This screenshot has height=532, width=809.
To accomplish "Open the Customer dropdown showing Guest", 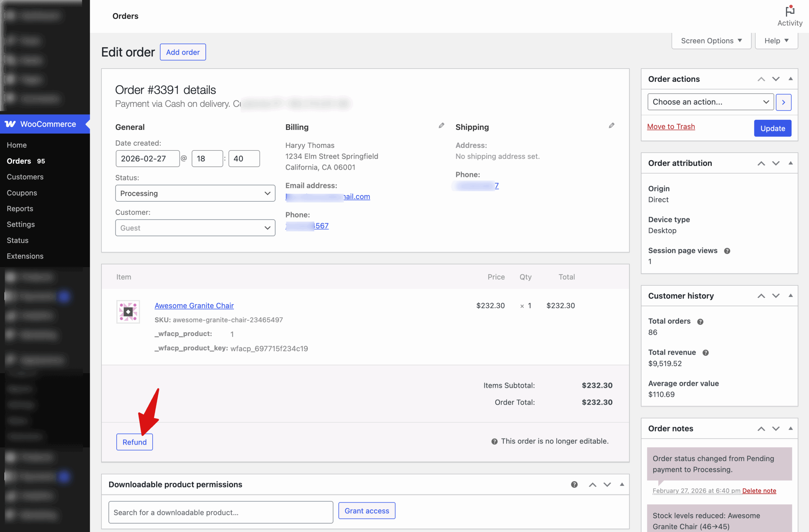I will coord(195,227).
